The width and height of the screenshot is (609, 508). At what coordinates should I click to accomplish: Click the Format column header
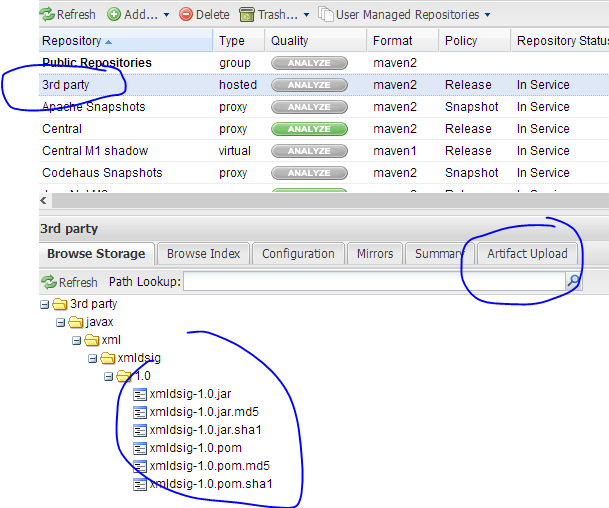pos(403,40)
